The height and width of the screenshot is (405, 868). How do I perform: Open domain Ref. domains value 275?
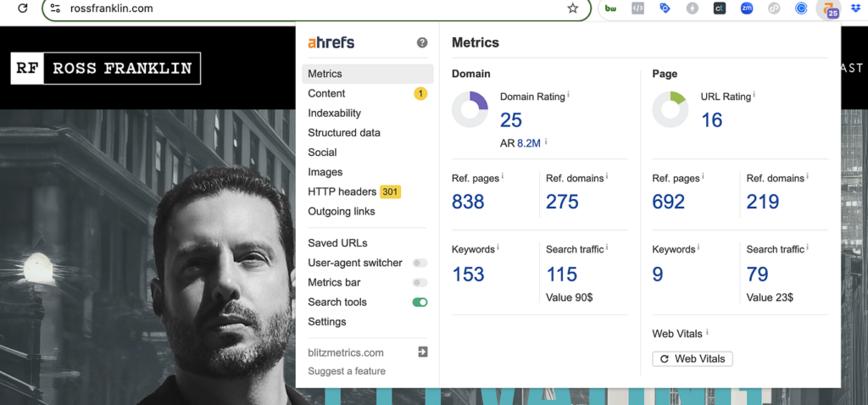(x=562, y=202)
